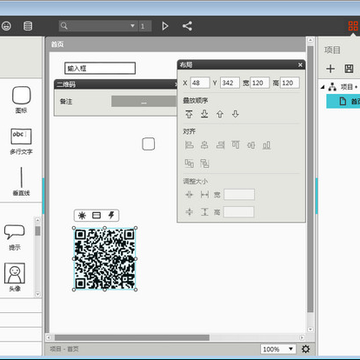Select the QR code image on canvas
This screenshot has width=360, height=360.
(x=105, y=259)
